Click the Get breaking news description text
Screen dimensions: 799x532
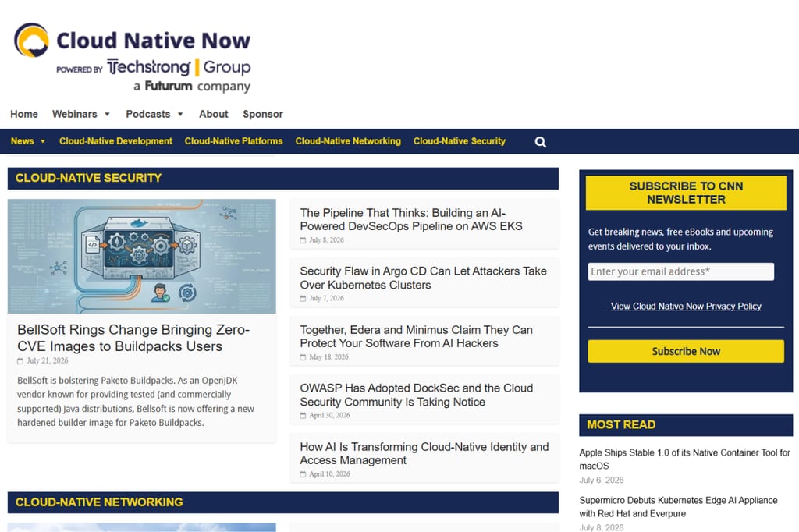[x=680, y=239]
